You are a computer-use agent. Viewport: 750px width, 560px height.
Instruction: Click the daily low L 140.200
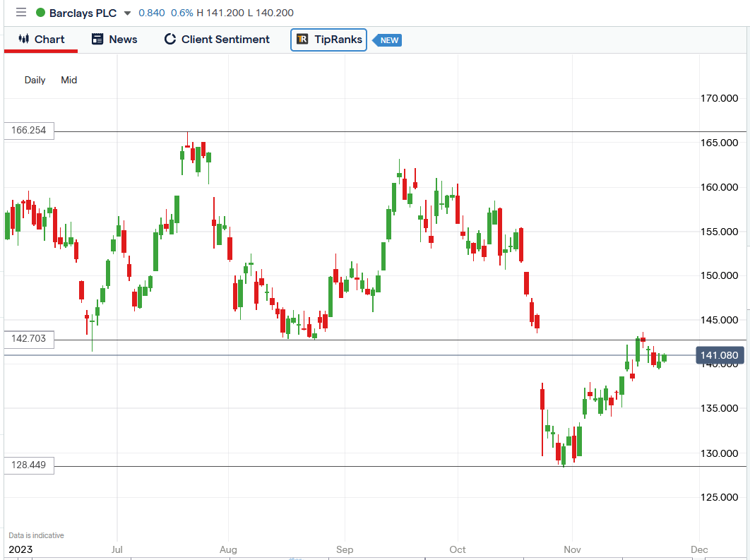pyautogui.click(x=270, y=13)
